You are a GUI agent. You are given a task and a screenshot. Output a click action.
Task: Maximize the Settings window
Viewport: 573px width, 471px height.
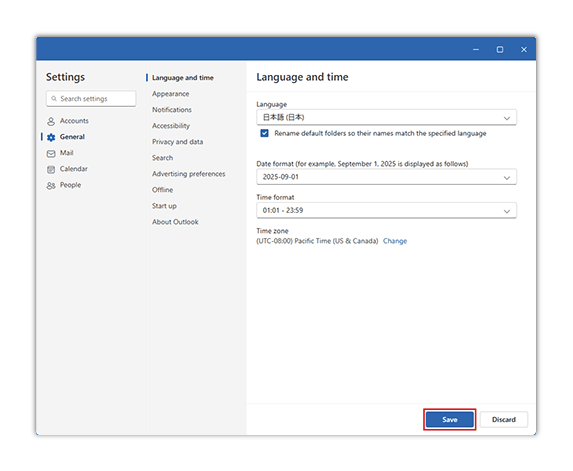coord(500,49)
